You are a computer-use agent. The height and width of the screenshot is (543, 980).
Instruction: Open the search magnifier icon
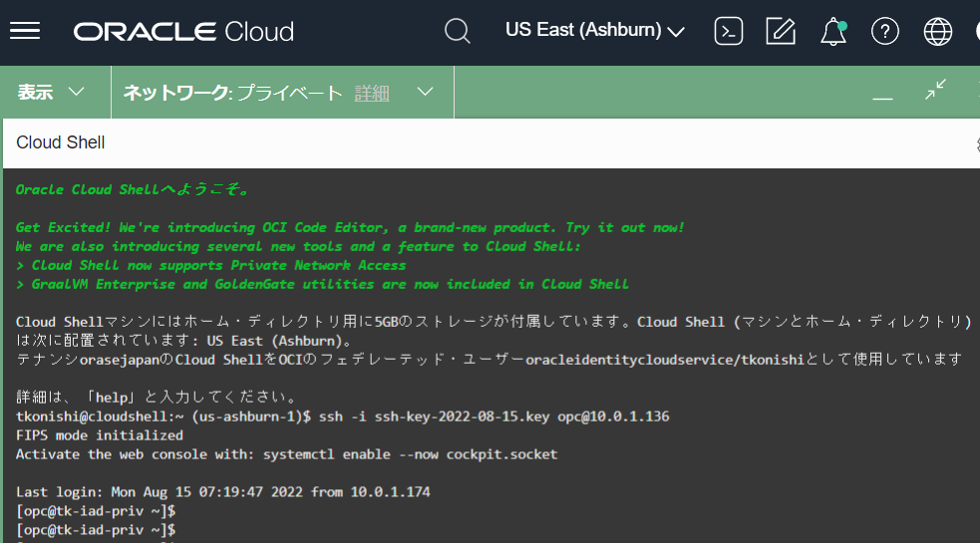[457, 31]
